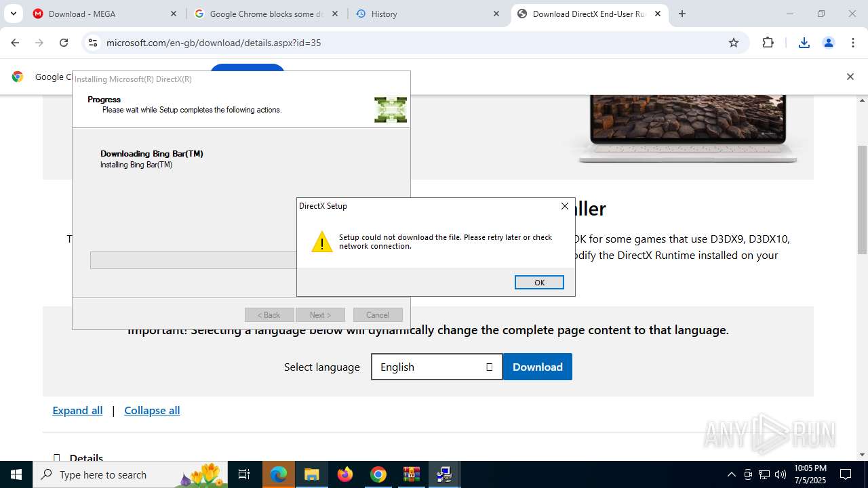This screenshot has width=868, height=488.
Task: Click the yellow warning icon in DirectX Setup
Action: [321, 242]
